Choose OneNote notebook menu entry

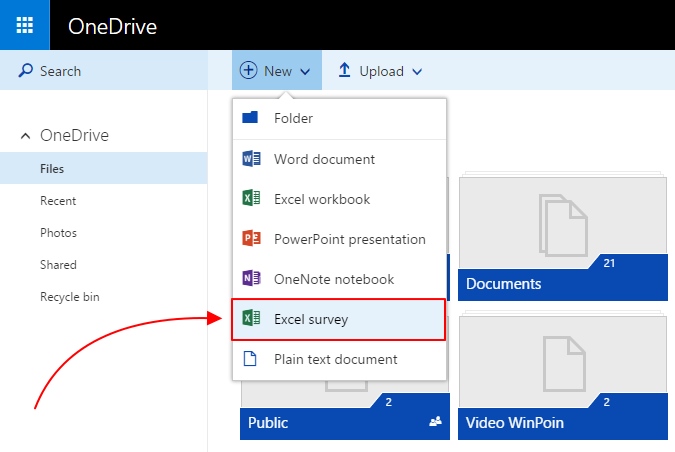coord(339,279)
